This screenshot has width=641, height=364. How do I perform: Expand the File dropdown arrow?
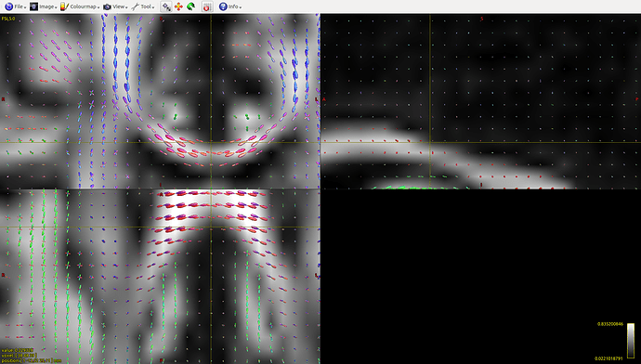(25, 7)
